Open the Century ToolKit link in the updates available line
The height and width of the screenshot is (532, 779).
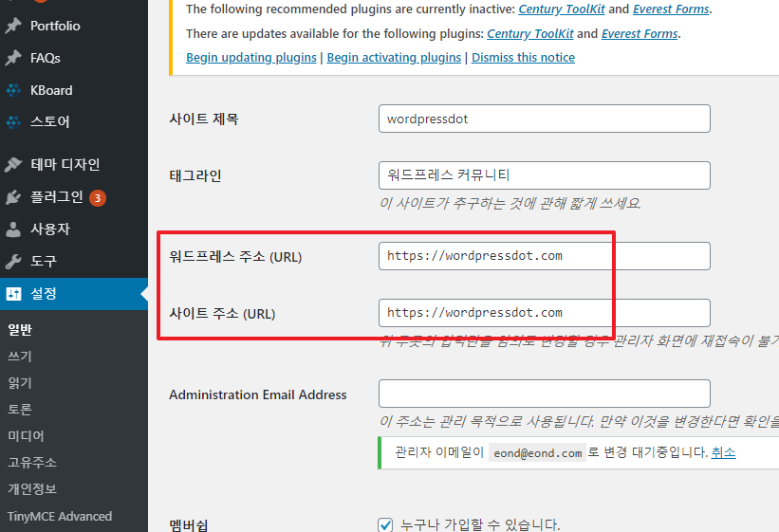[530, 33]
